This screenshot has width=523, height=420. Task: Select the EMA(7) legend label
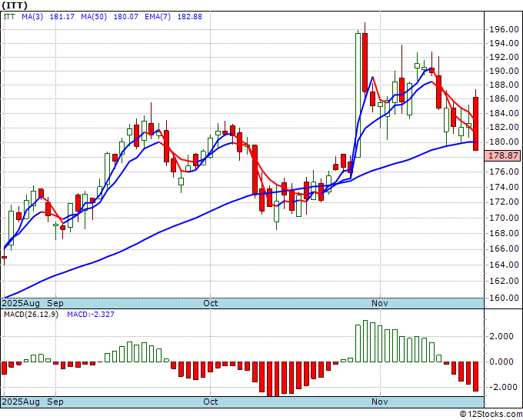(158, 16)
